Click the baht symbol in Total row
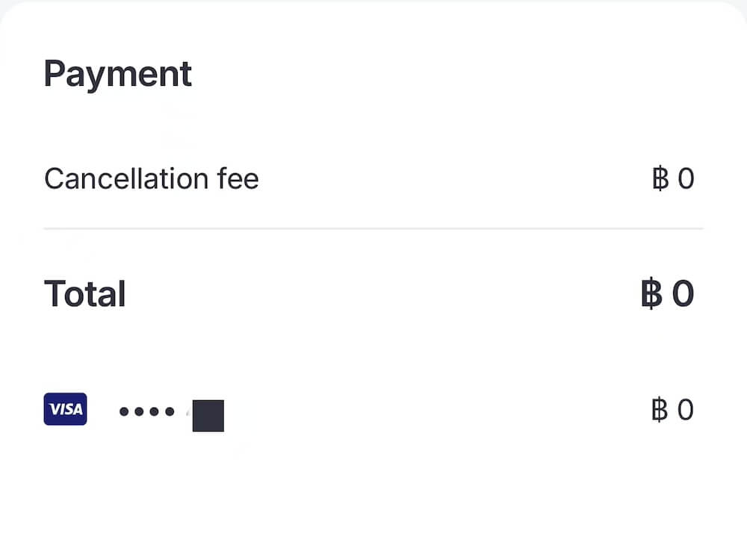Screen dimensions: 747x560 (x=651, y=293)
